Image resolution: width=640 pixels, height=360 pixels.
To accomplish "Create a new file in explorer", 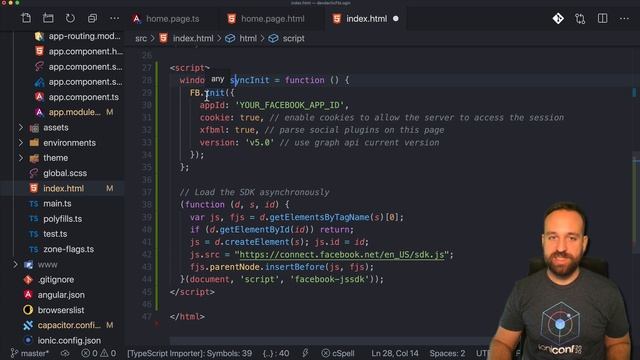I will [26, 18].
